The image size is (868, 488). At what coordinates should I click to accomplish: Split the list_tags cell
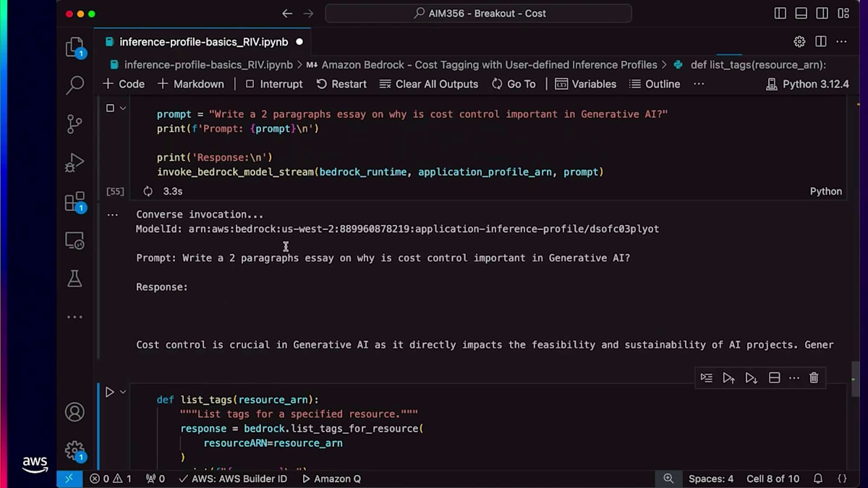pyautogui.click(x=774, y=377)
